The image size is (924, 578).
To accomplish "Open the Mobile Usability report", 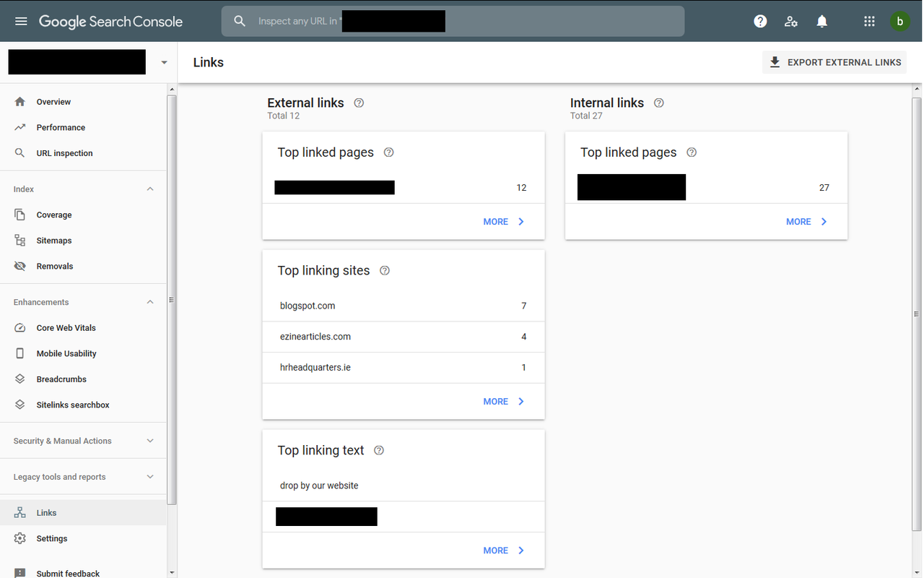I will tap(83, 353).
